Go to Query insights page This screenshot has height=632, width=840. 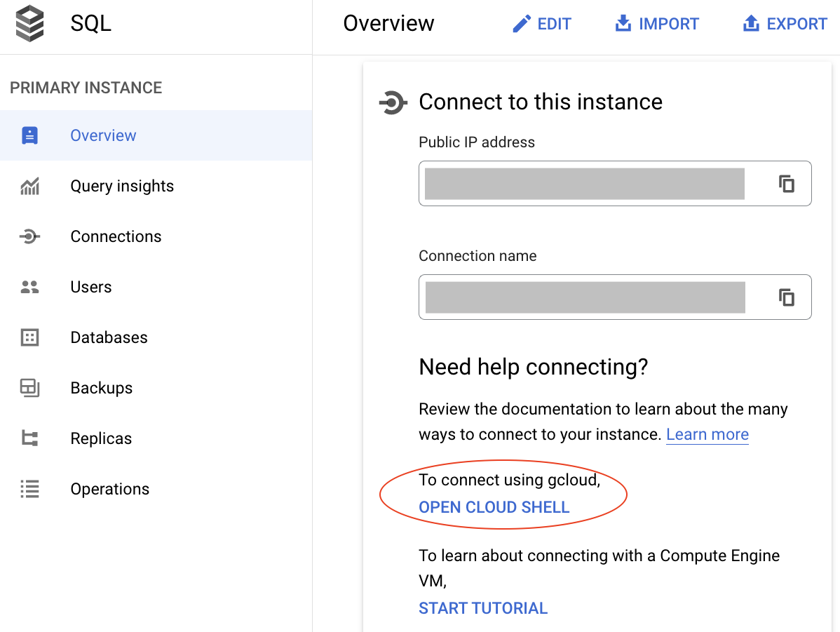click(122, 186)
